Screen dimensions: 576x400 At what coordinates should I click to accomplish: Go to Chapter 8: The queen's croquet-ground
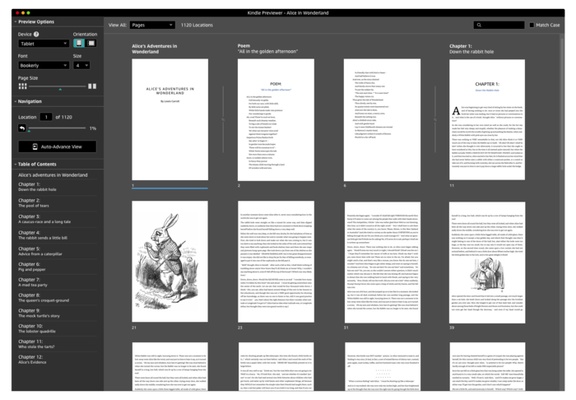click(44, 298)
